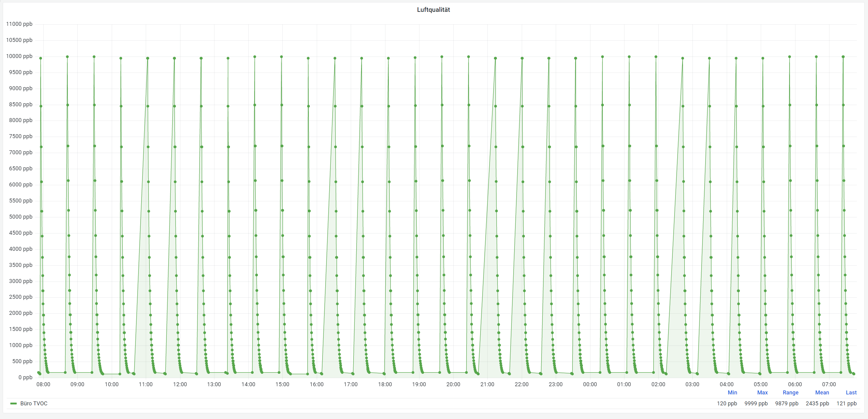Open color picker for Büro TVOC swatch

click(x=13, y=403)
